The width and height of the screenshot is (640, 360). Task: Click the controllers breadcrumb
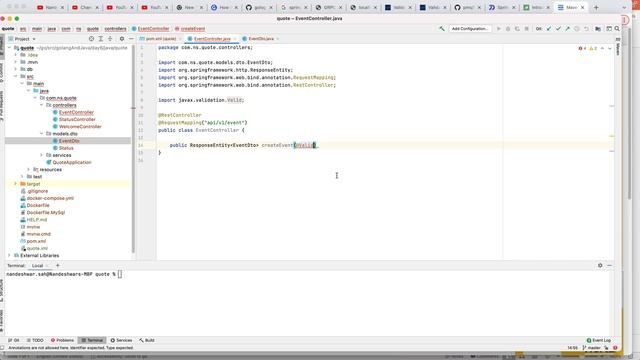tap(115, 29)
